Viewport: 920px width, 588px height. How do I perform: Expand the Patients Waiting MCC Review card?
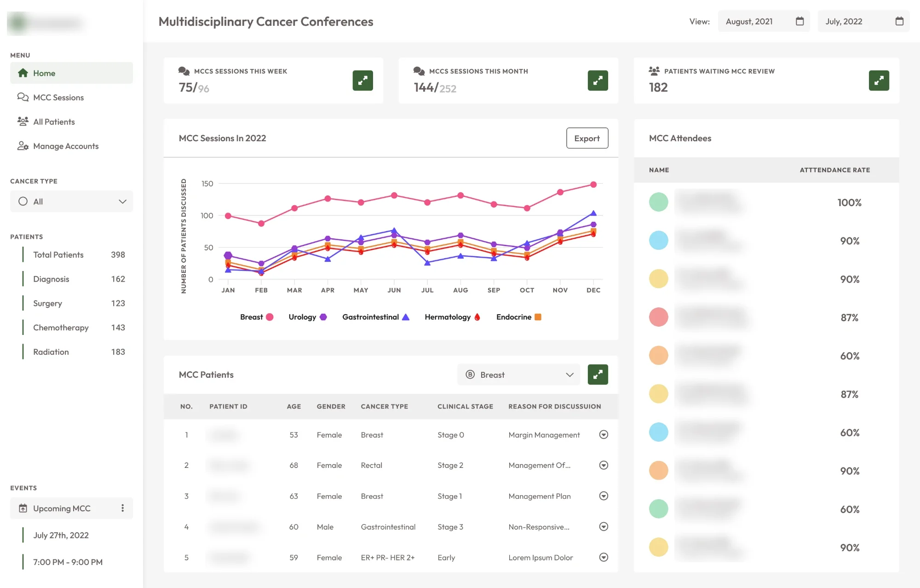[879, 81]
